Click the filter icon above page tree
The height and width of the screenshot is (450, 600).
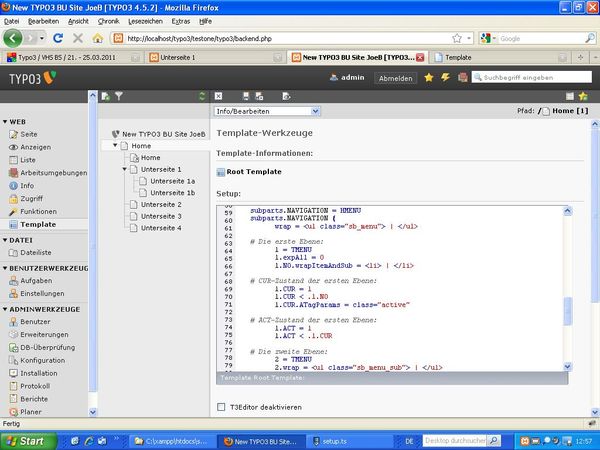pyautogui.click(x=118, y=96)
